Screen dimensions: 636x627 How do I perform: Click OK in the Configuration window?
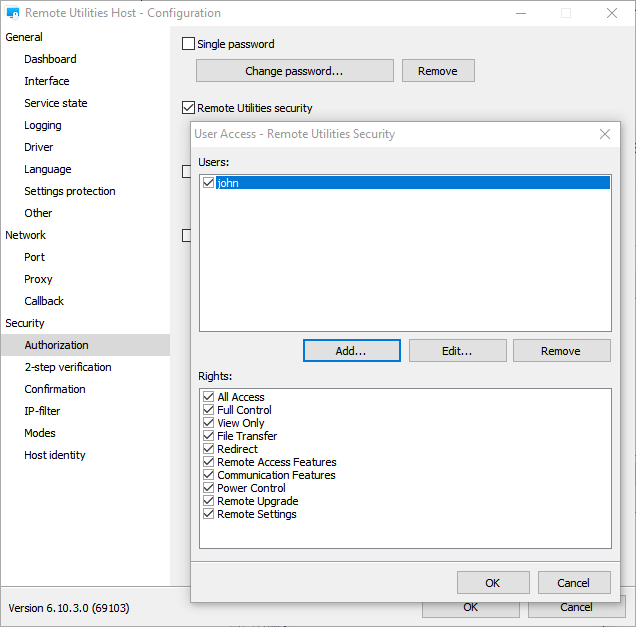coord(471,610)
